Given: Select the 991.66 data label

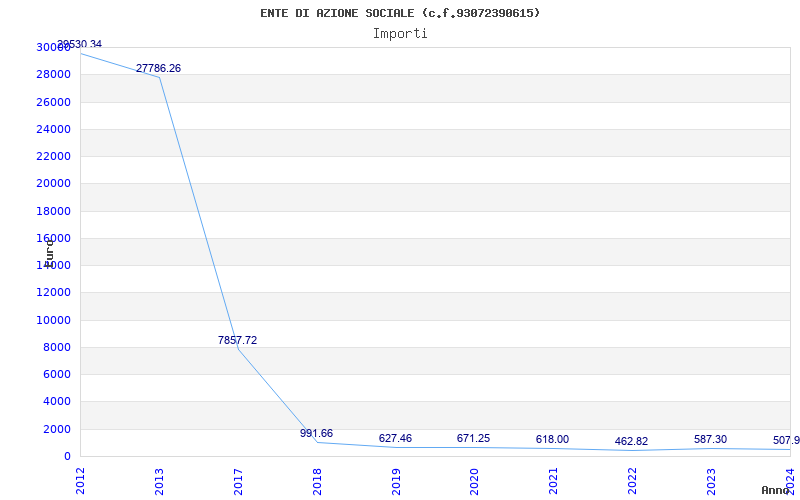Looking at the screenshot, I should coord(316,434).
